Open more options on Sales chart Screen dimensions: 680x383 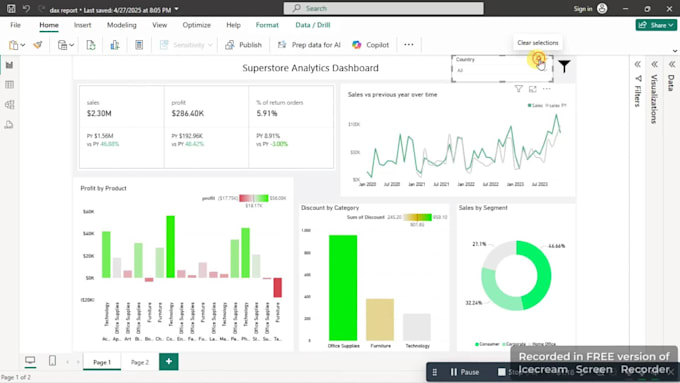coord(546,89)
